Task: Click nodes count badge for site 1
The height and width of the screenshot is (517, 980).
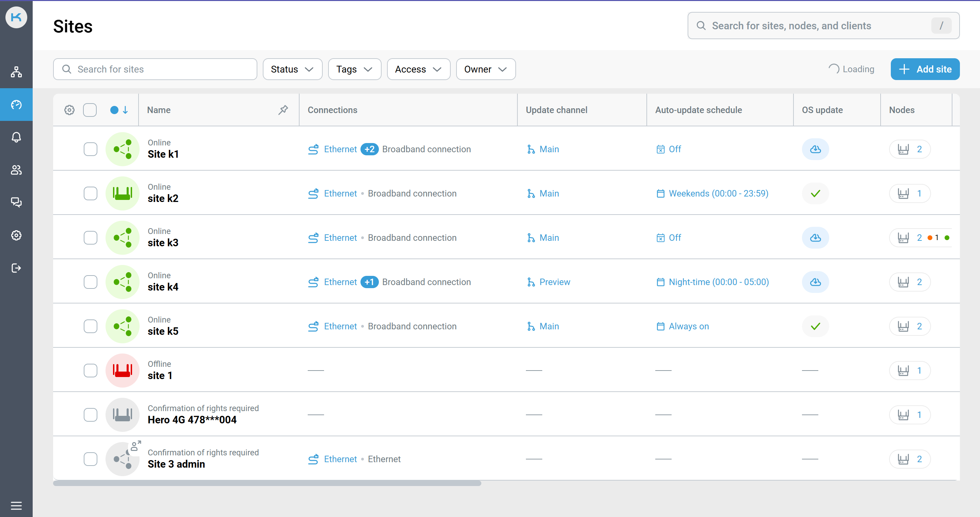Action: (910, 371)
